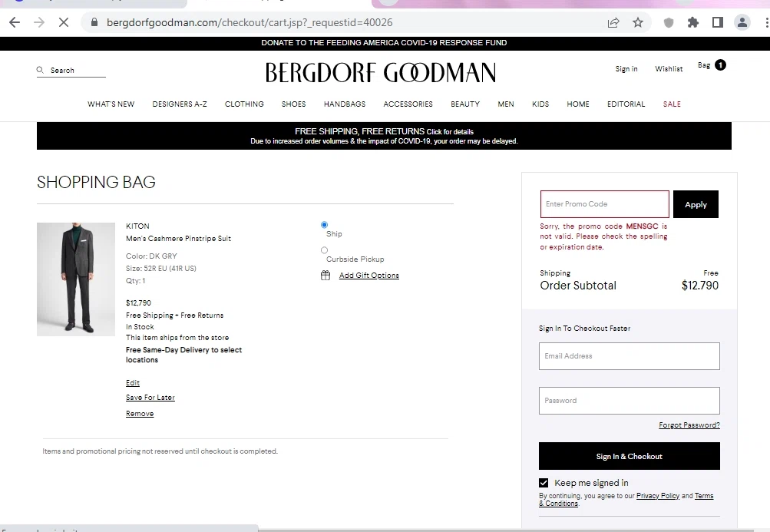Open the extensions puzzle icon
770x532 pixels.
coord(693,22)
